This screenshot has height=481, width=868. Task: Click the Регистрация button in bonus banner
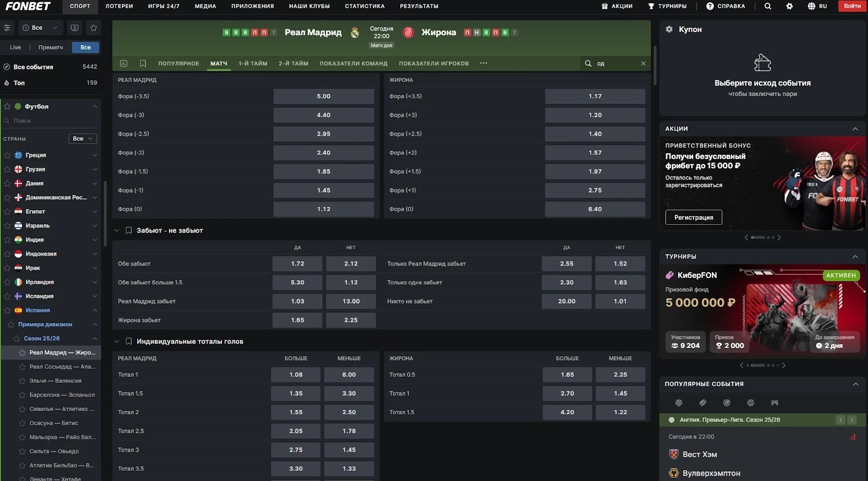click(693, 217)
